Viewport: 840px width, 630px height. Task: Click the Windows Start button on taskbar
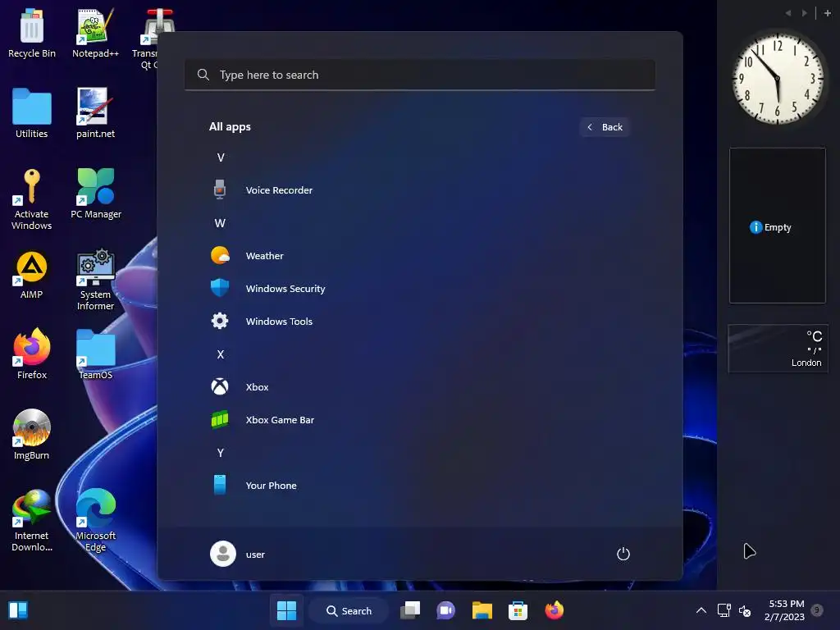286,610
